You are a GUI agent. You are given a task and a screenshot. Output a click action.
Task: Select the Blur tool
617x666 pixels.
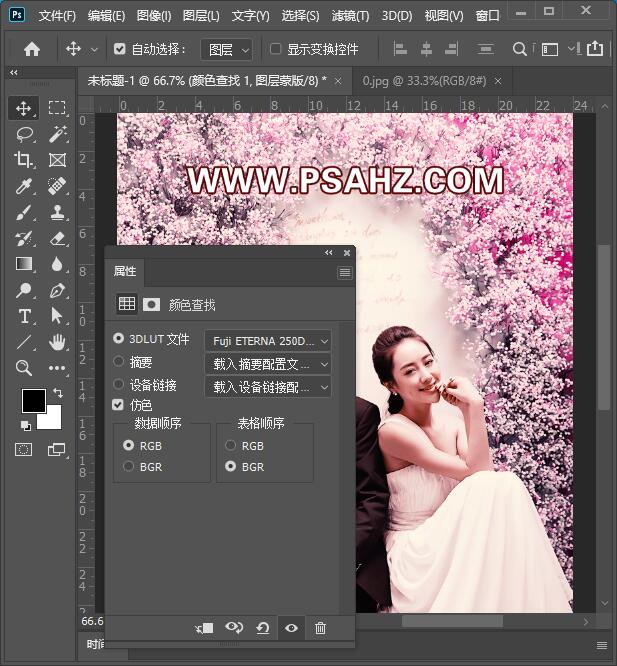[x=57, y=264]
